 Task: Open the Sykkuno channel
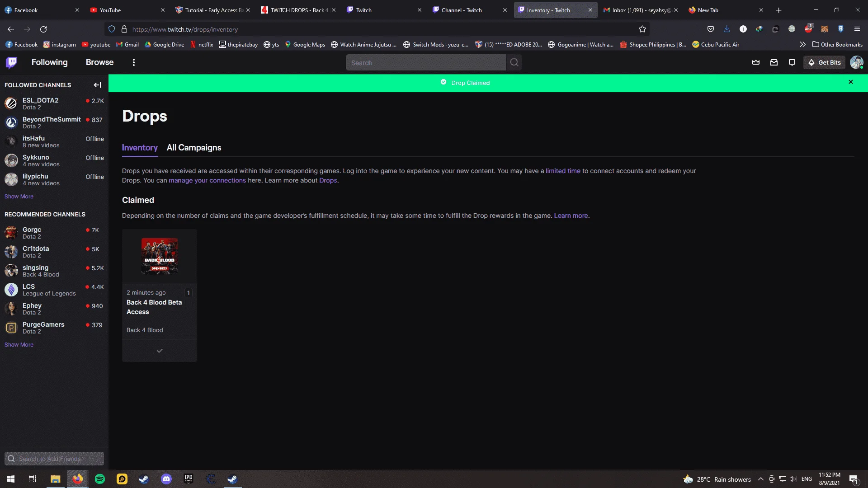(54, 160)
